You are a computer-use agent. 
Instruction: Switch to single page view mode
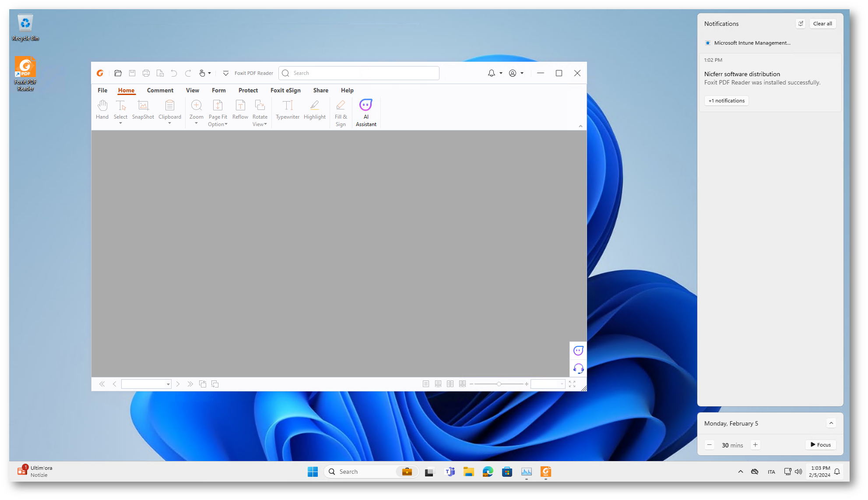pos(425,384)
